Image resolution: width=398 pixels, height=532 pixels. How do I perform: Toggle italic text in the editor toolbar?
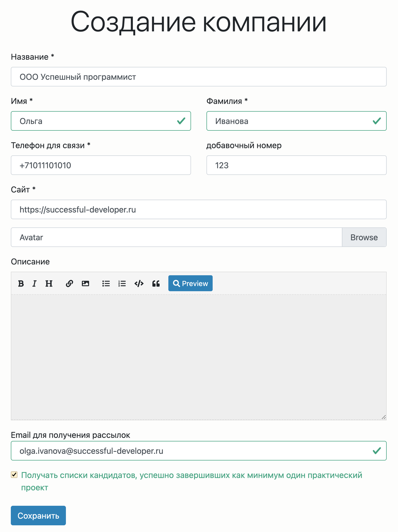pos(34,283)
